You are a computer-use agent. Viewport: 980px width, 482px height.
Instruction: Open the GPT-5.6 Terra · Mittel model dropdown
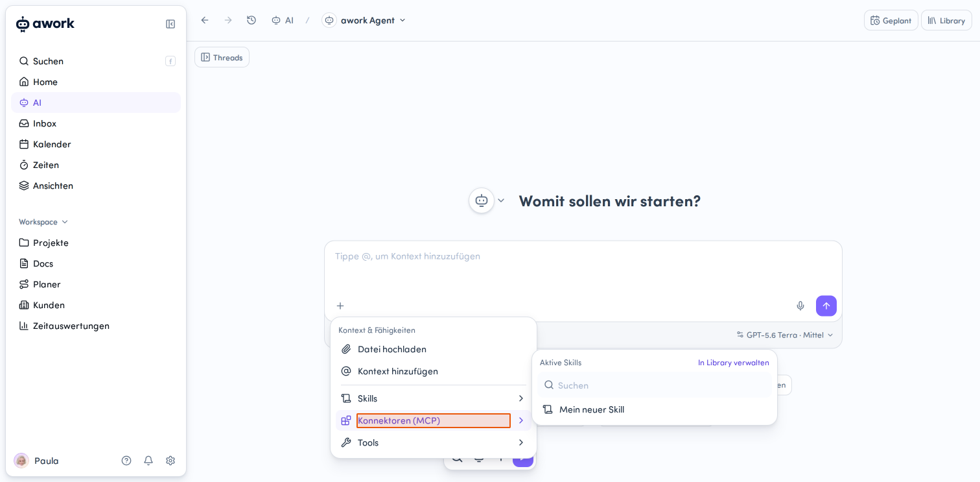(785, 335)
